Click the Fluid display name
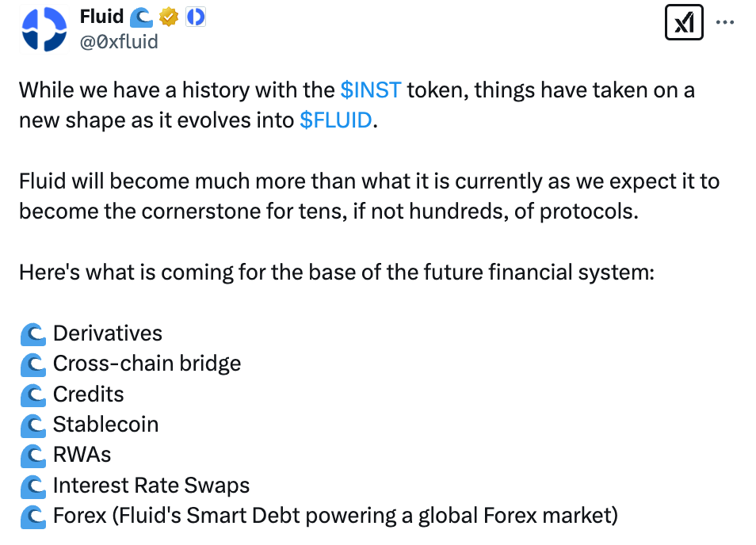This screenshot has height=545, width=756. (x=101, y=17)
